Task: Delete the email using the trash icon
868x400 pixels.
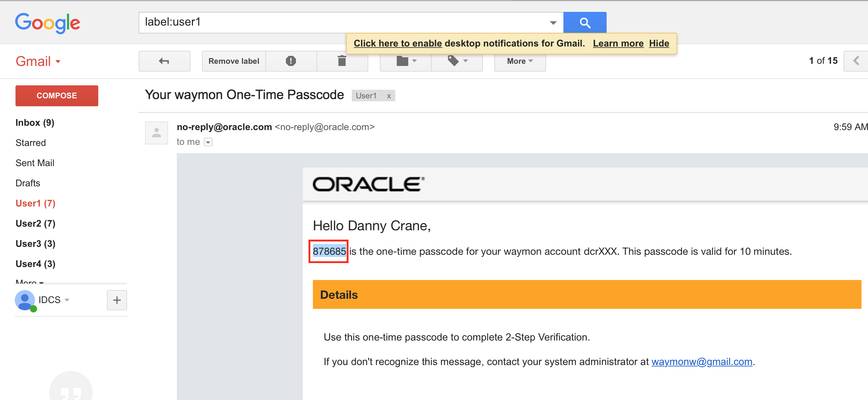Action: (x=342, y=61)
